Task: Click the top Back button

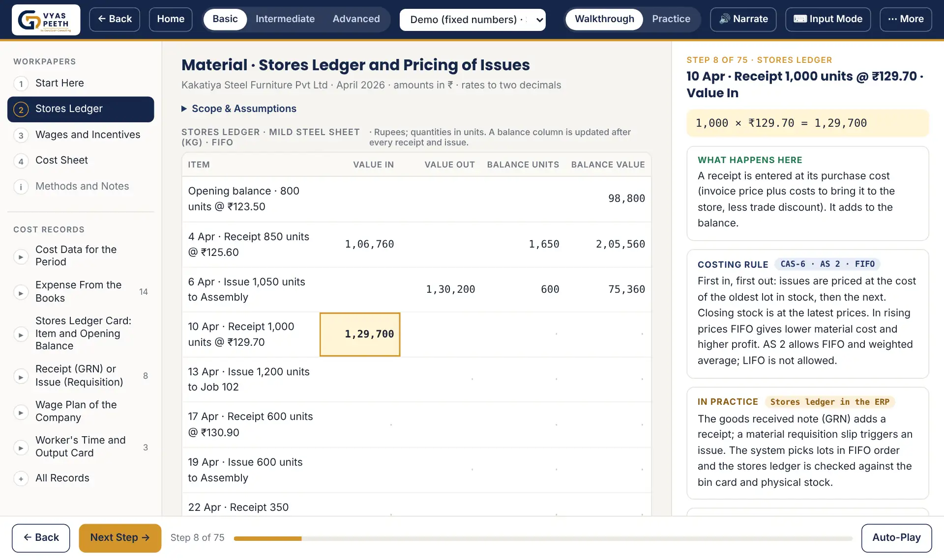Action: [115, 19]
